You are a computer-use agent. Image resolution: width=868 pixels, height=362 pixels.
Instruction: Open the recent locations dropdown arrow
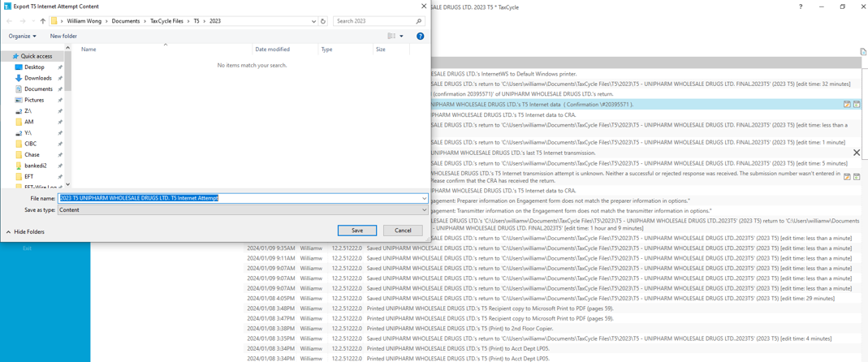tap(34, 21)
